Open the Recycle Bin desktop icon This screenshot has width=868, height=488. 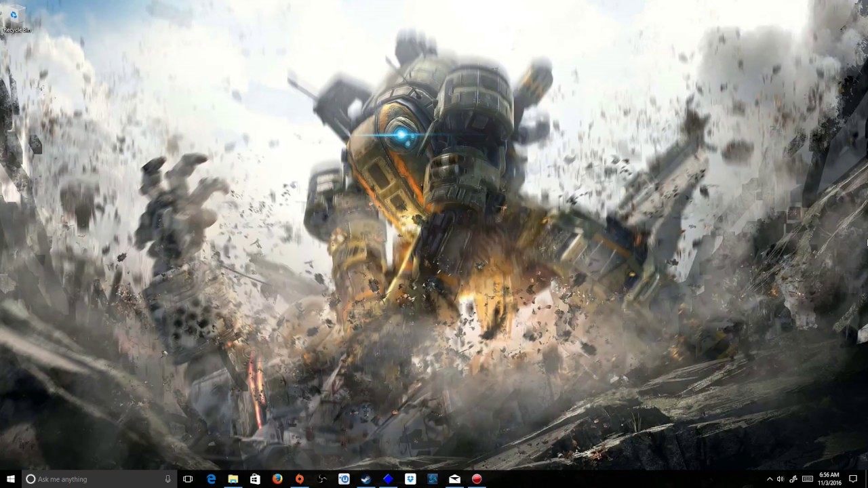16,19
